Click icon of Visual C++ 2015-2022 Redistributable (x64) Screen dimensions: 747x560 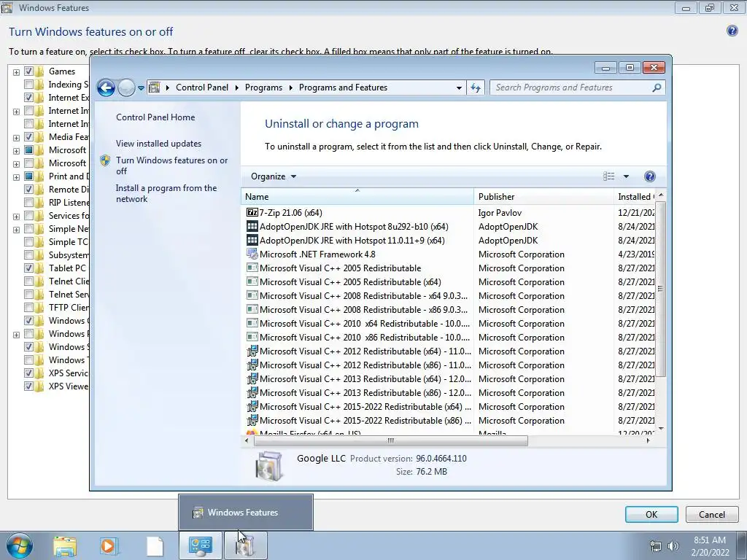(252, 406)
